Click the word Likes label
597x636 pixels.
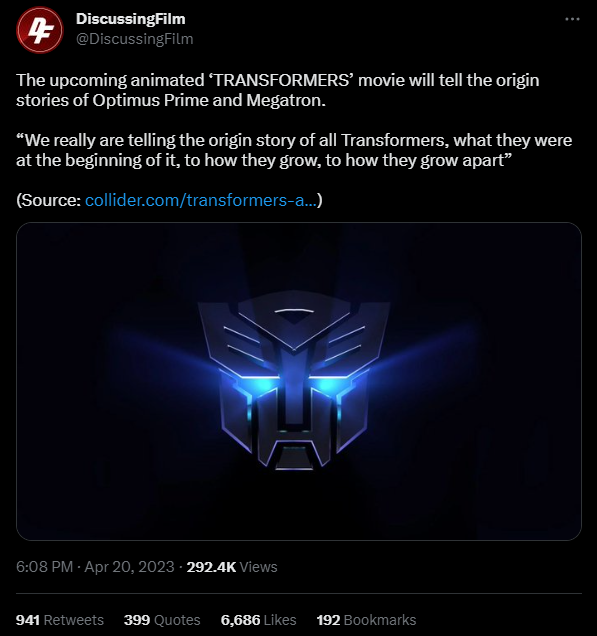coord(280,620)
